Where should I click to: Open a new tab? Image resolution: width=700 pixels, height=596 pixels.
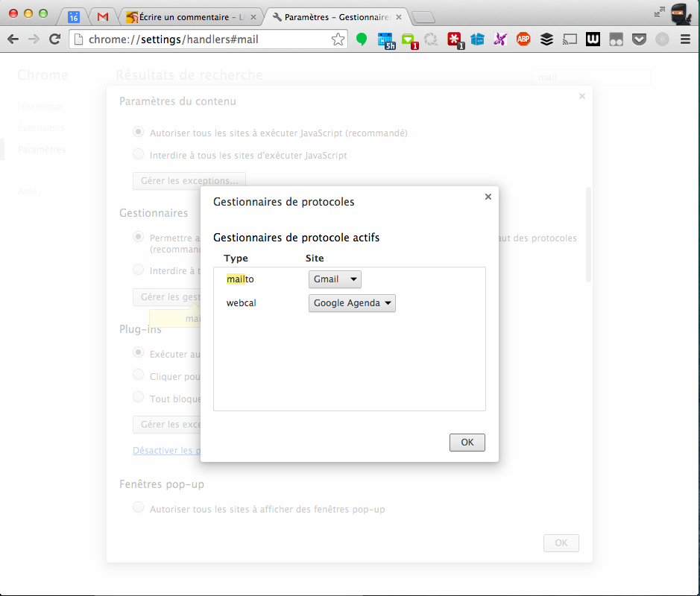[x=423, y=17]
